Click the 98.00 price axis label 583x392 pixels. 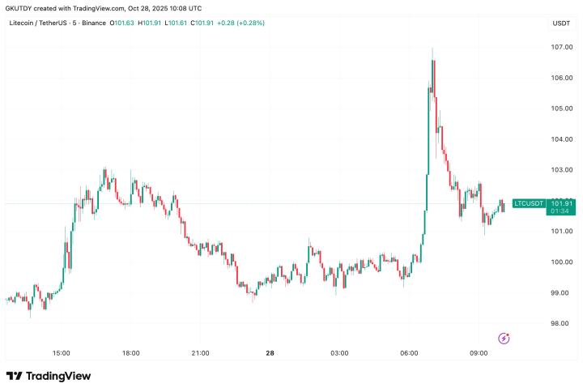562,323
